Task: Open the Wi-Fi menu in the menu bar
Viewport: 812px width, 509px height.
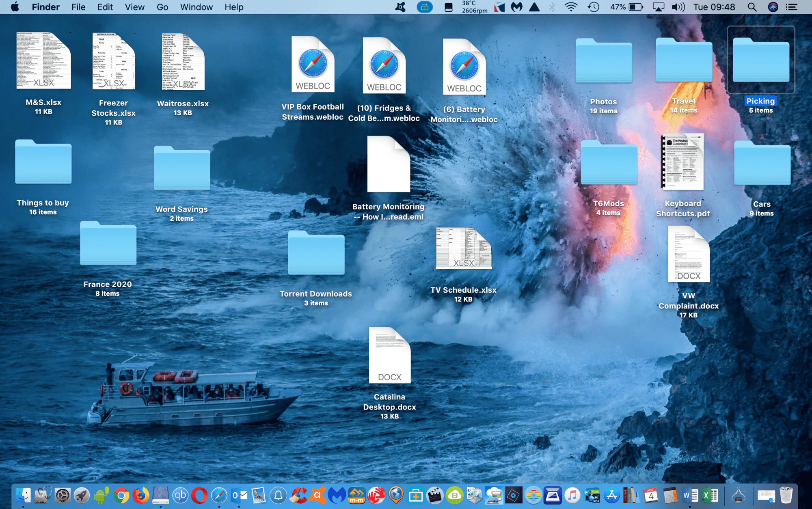Action: point(571,7)
